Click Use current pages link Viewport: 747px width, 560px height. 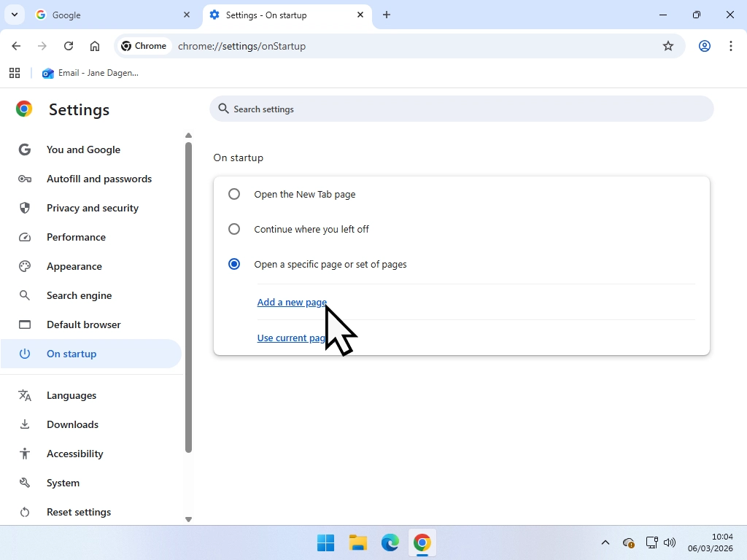tap(291, 338)
